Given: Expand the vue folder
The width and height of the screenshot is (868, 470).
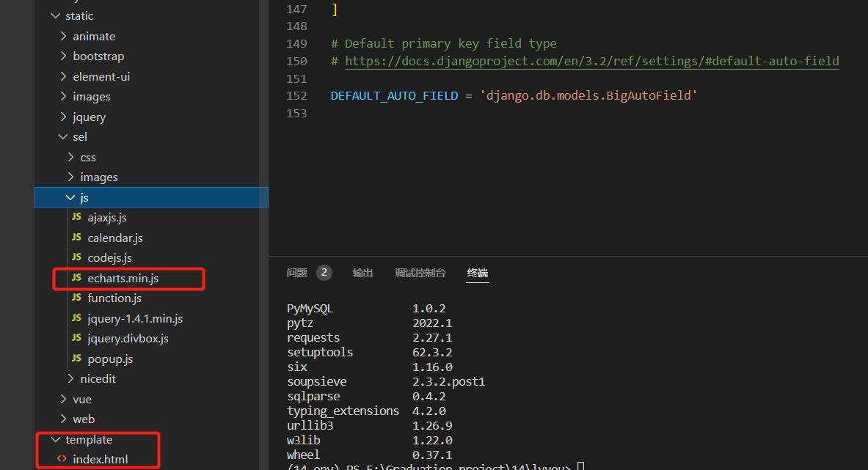Looking at the screenshot, I should 63,399.
